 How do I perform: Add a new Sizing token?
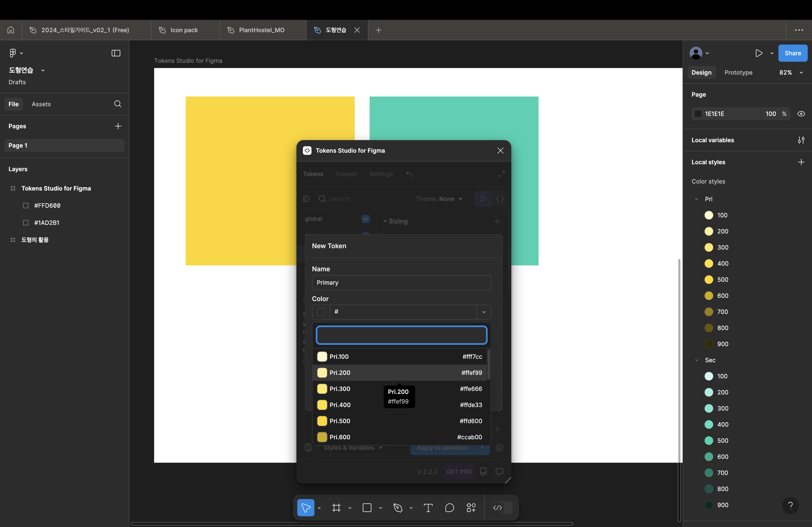click(497, 221)
